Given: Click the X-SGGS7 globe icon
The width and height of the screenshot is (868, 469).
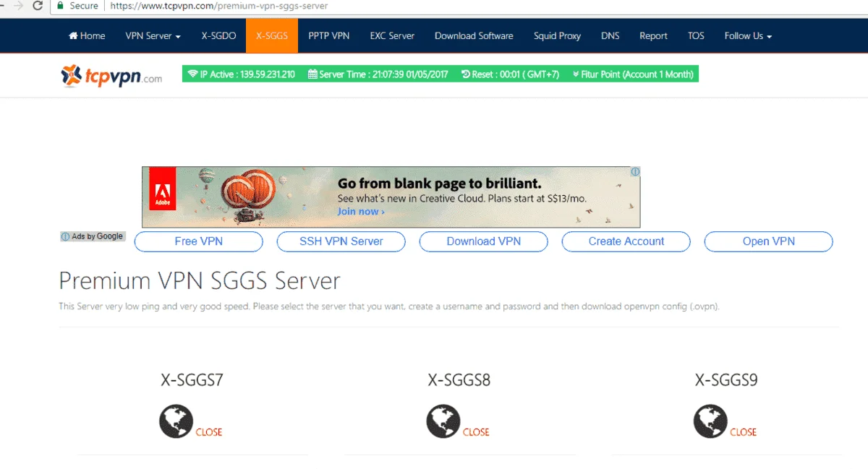Looking at the screenshot, I should tap(176, 421).
